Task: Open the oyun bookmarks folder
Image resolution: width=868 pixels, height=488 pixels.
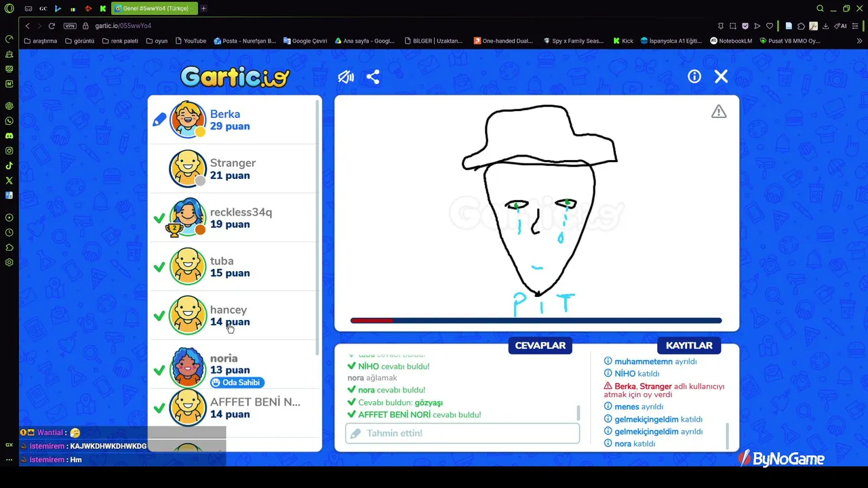Action: coord(156,41)
